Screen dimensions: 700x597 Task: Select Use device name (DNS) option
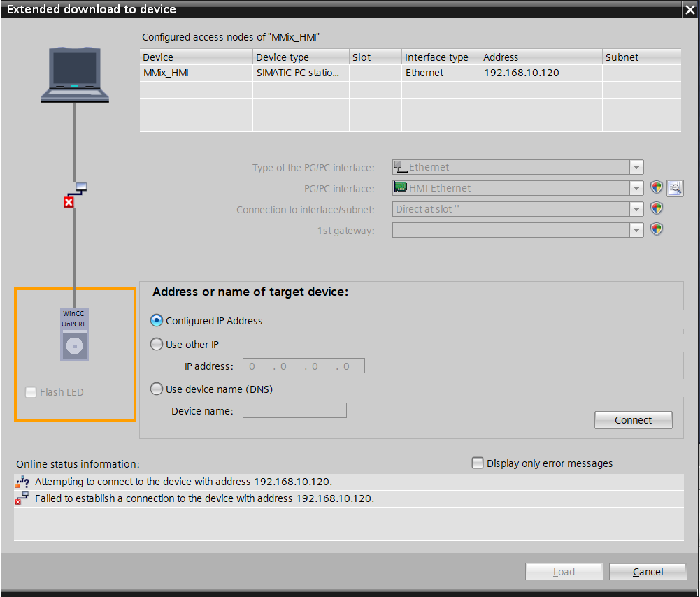coord(156,389)
